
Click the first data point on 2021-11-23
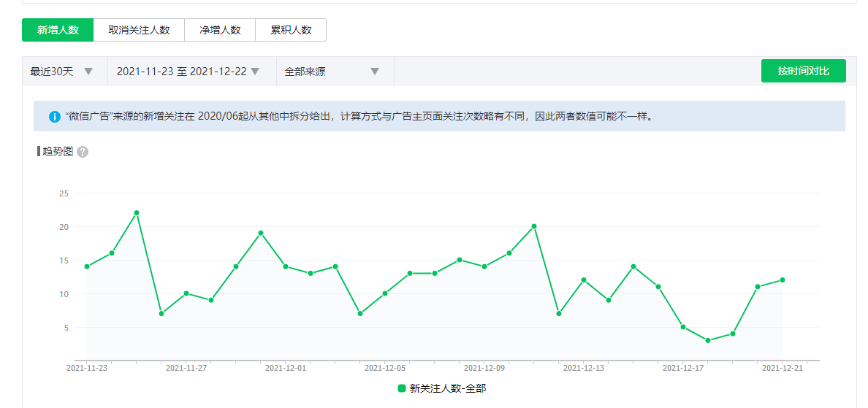point(87,266)
